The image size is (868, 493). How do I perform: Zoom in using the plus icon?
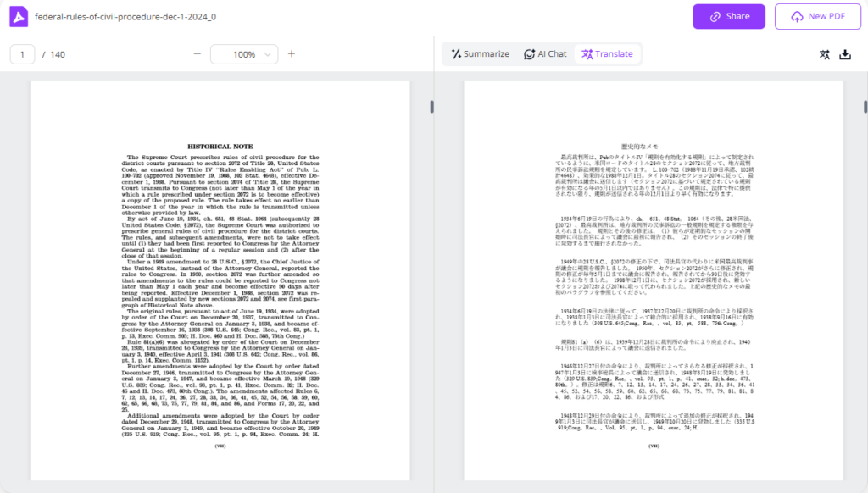tap(292, 53)
